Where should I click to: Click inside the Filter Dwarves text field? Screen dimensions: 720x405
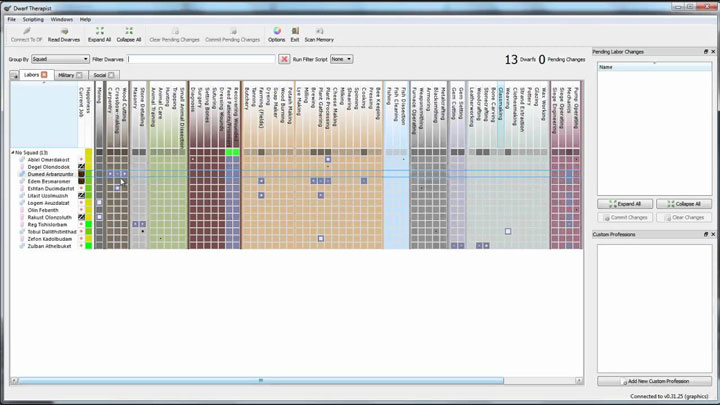202,59
